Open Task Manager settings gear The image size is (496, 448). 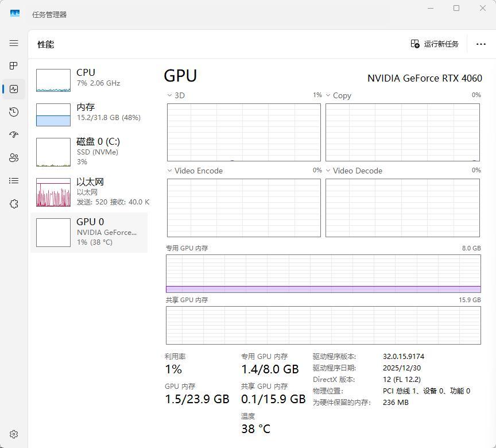(x=14, y=434)
